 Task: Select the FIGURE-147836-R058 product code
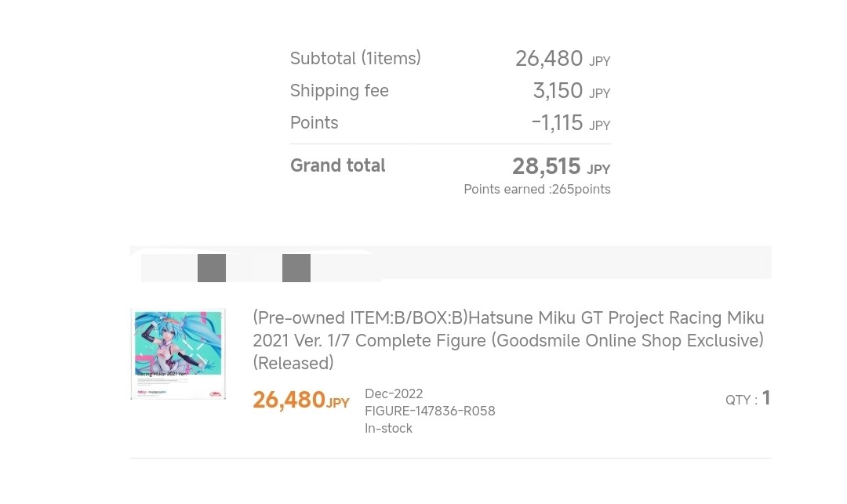(430, 411)
